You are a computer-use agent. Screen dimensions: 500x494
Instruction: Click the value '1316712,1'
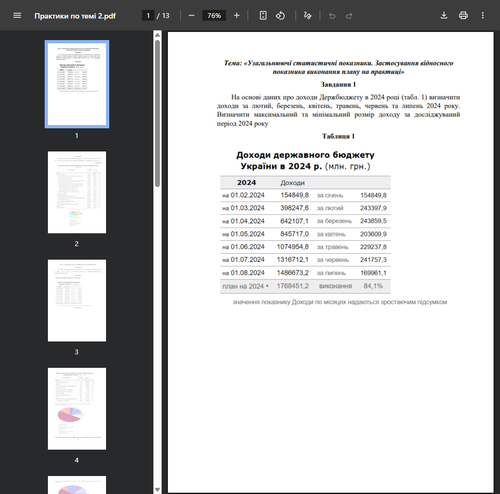click(x=293, y=260)
